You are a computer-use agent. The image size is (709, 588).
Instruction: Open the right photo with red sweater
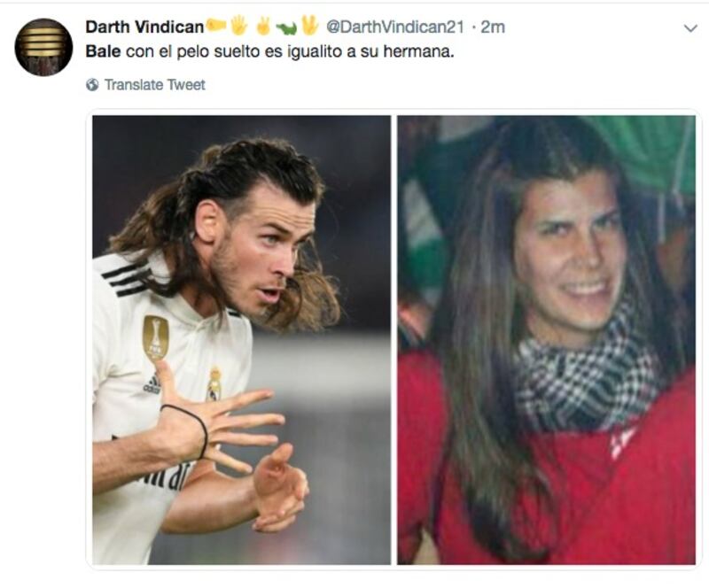(546, 340)
